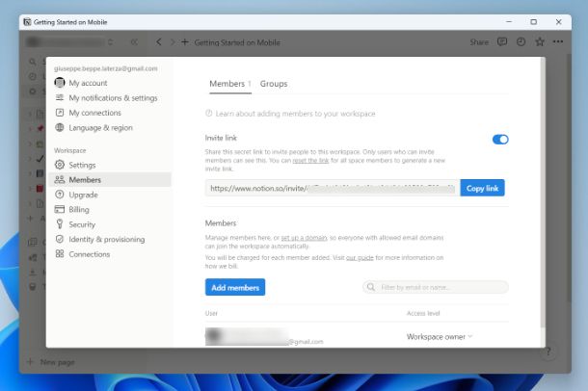The image size is (588, 391).
Task: Click the sliders icon beside notifications
Action: point(60,97)
